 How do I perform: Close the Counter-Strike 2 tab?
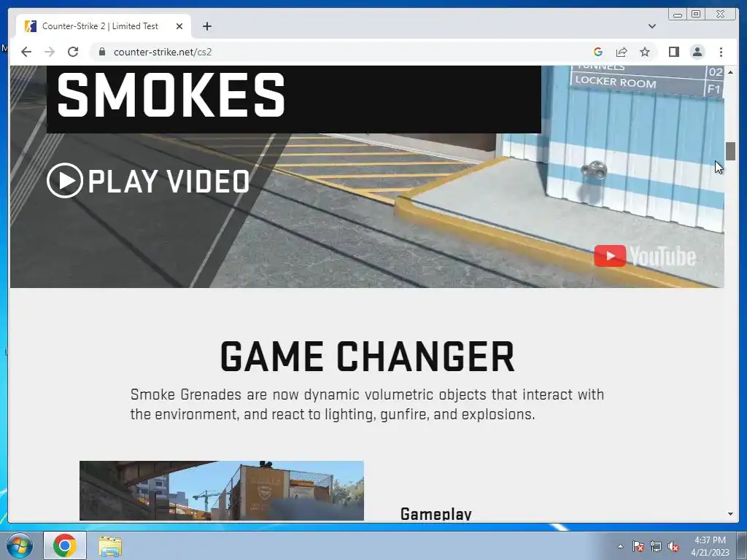coord(179,26)
